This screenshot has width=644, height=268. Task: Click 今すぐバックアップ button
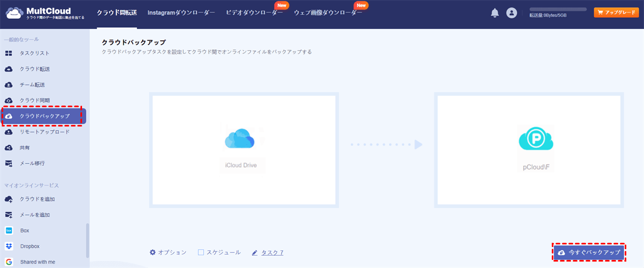click(589, 252)
